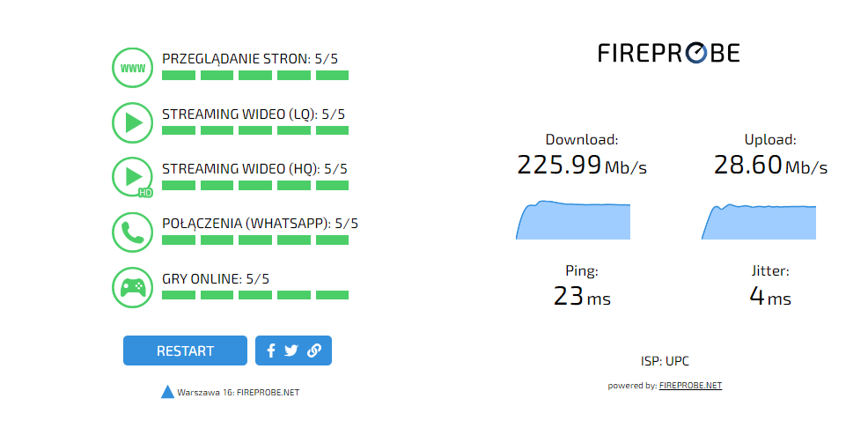Open the powered by FIREPROBE.NET link
This screenshot has width=868, height=428.
(x=690, y=386)
